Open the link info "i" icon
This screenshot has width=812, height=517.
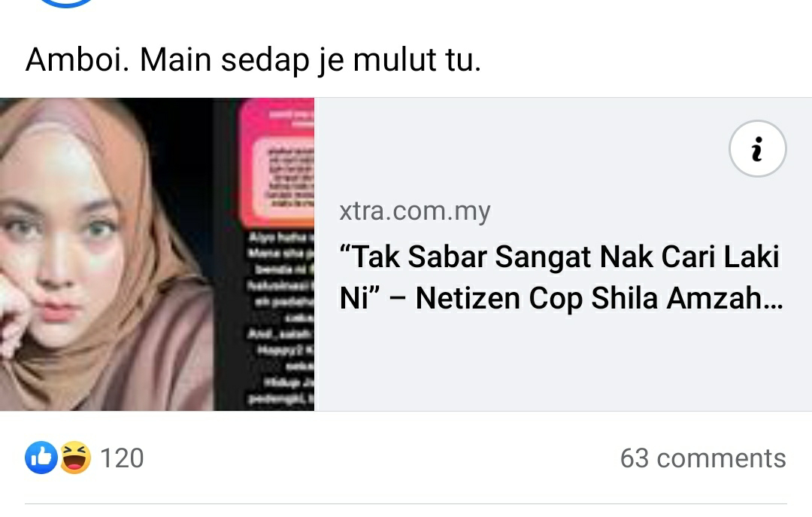pos(758,149)
